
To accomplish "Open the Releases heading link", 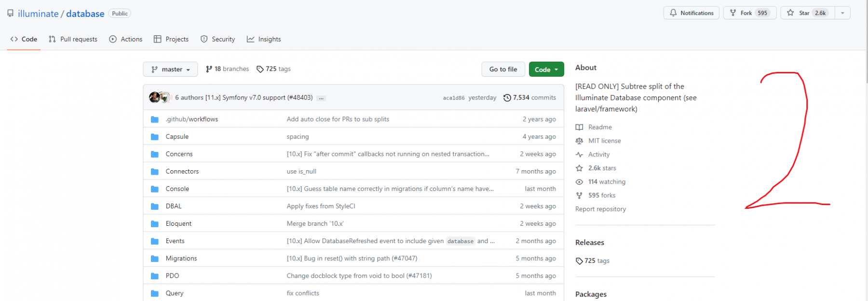I will (x=590, y=243).
